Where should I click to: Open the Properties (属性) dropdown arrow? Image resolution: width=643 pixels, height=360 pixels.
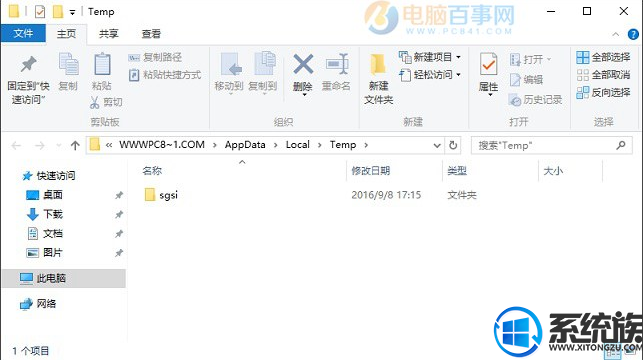[490, 95]
